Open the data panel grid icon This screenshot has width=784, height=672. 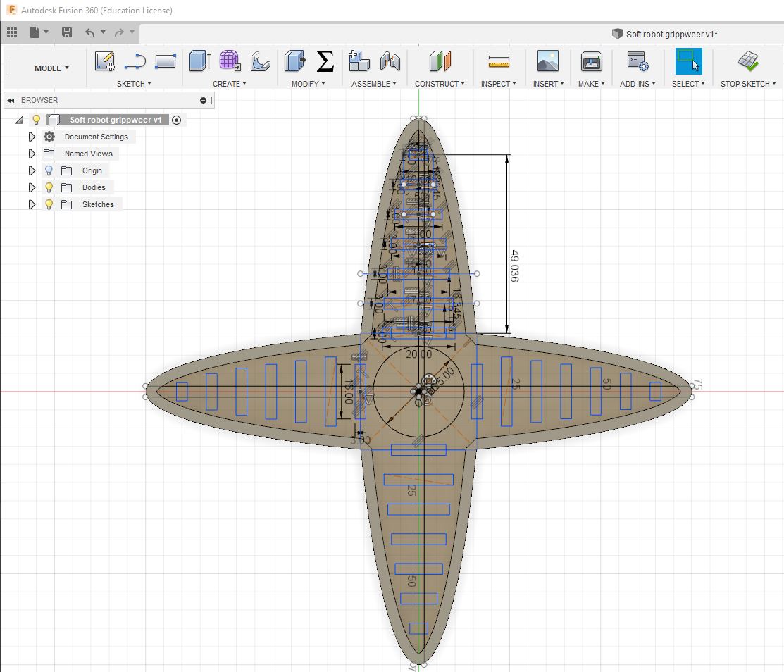(12, 32)
